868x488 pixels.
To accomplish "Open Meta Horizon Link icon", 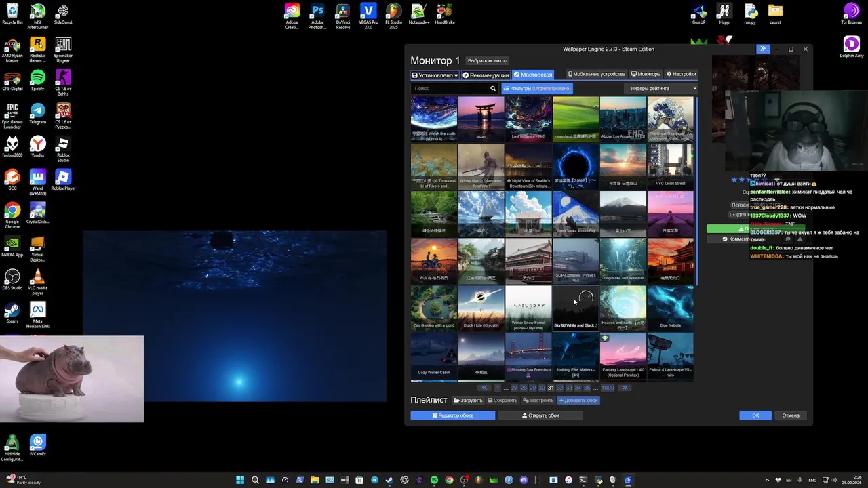I will pos(38,314).
